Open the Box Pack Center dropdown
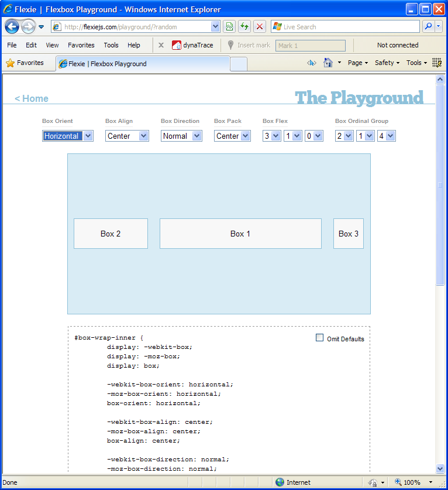Image resolution: width=448 pixels, height=490 pixels. point(232,136)
